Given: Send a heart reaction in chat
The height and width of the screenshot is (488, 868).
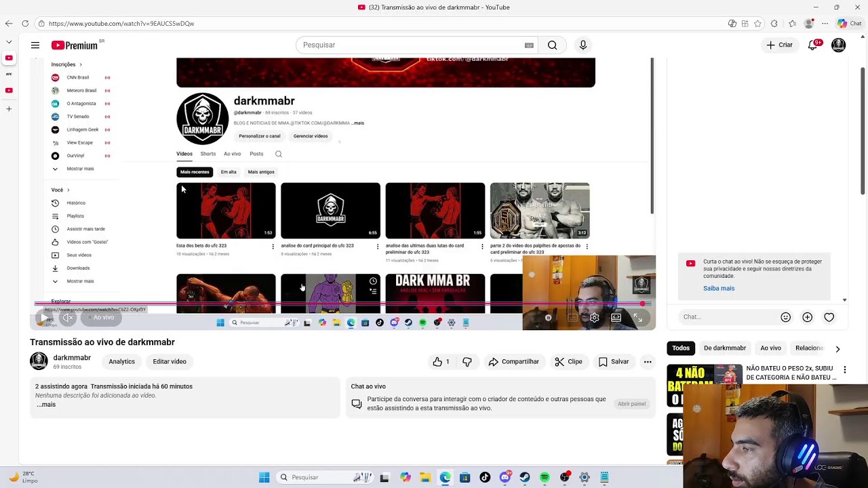Looking at the screenshot, I should pyautogui.click(x=829, y=317).
